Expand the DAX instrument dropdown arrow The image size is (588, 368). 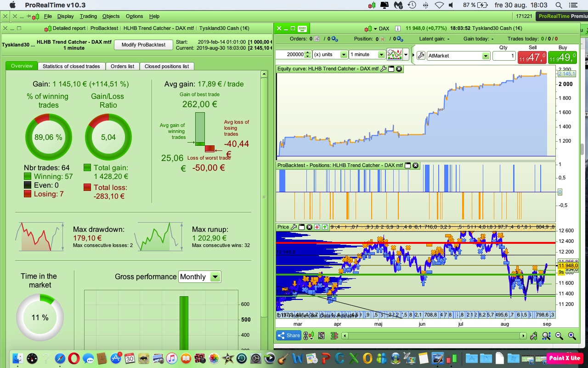coord(375,29)
